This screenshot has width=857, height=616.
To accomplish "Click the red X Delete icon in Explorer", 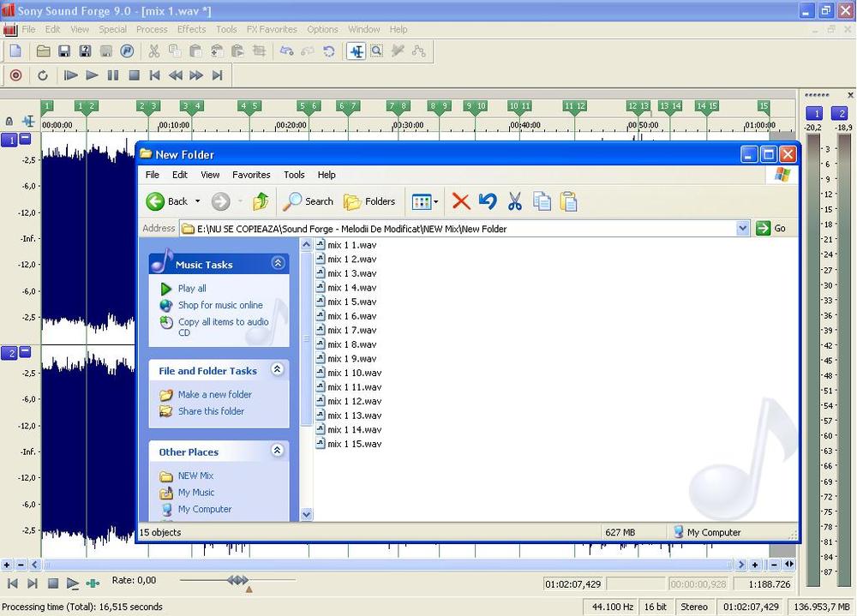I will coord(461,201).
